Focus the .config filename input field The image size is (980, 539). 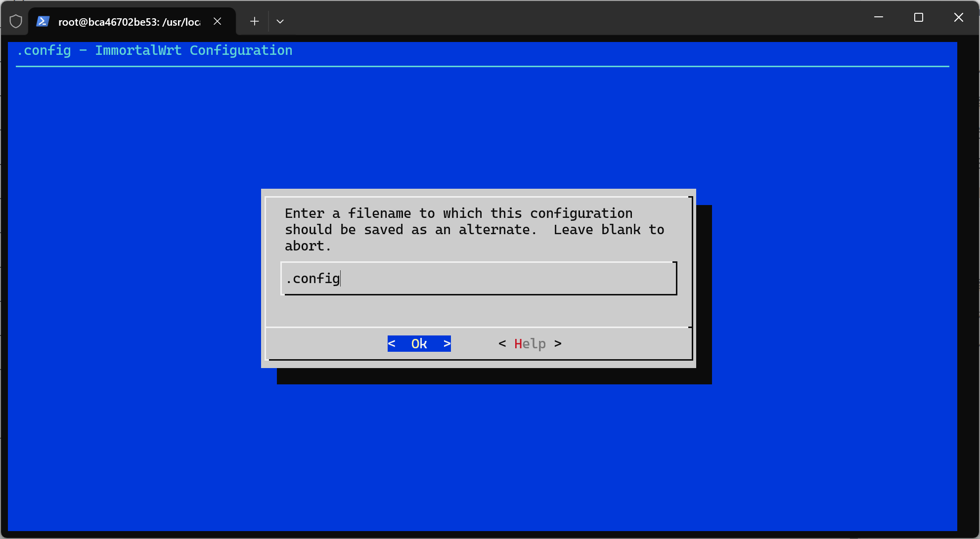479,279
